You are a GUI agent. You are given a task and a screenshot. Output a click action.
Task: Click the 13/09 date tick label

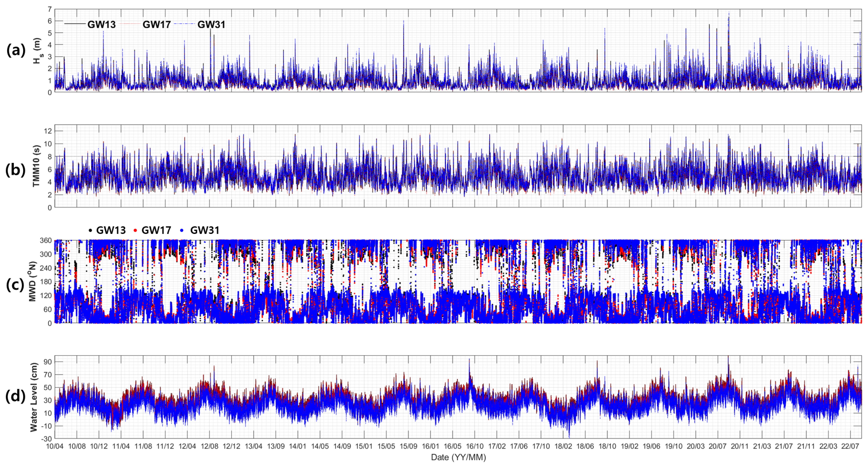tap(276, 446)
